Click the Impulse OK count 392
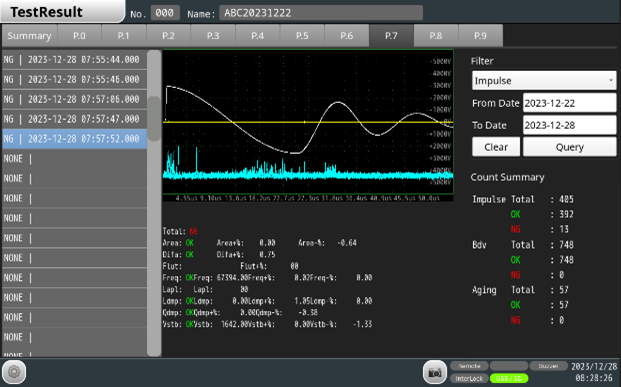 click(566, 214)
